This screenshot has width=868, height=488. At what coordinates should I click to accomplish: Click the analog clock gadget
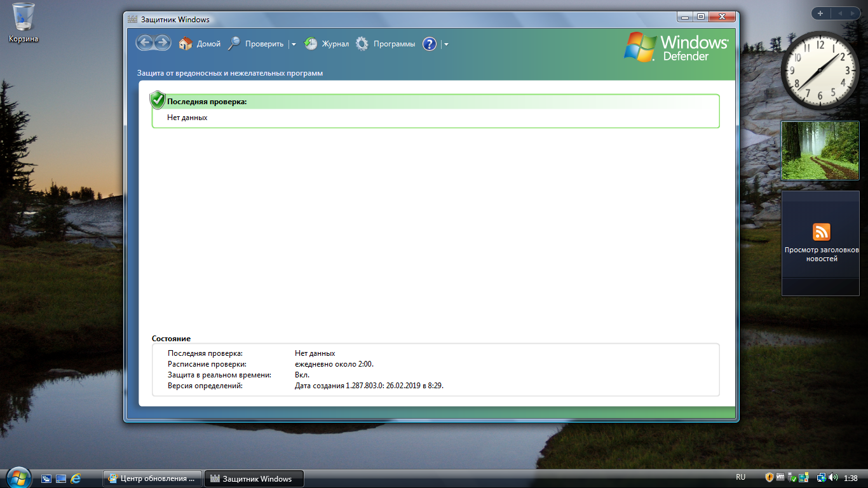820,70
